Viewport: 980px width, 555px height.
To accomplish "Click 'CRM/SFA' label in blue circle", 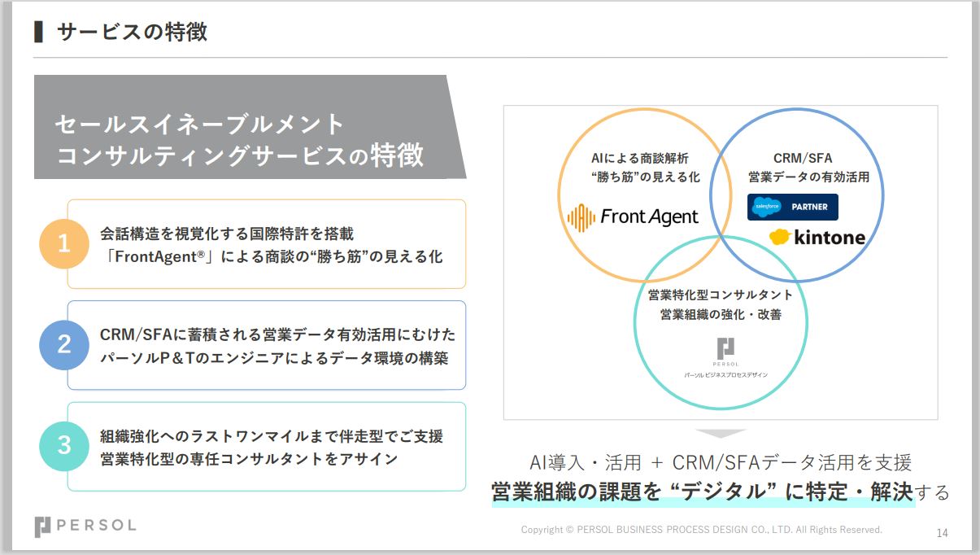I will pyautogui.click(x=803, y=158).
